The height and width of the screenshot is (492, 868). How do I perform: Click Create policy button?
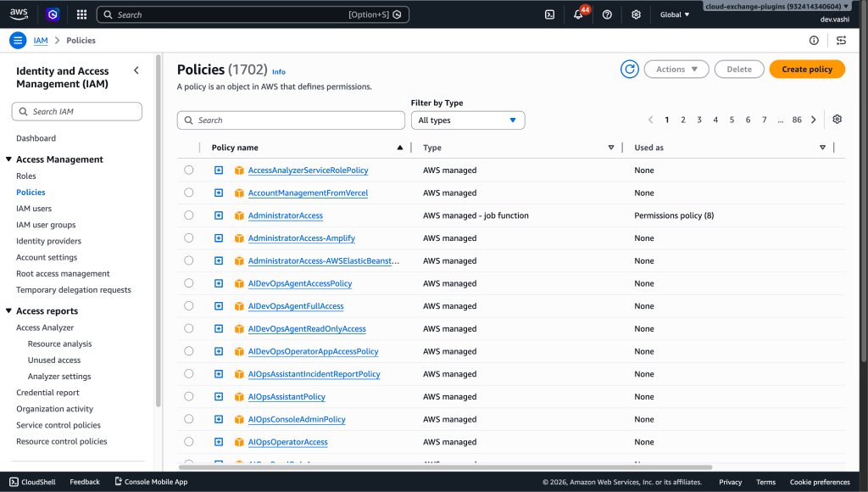(x=807, y=70)
